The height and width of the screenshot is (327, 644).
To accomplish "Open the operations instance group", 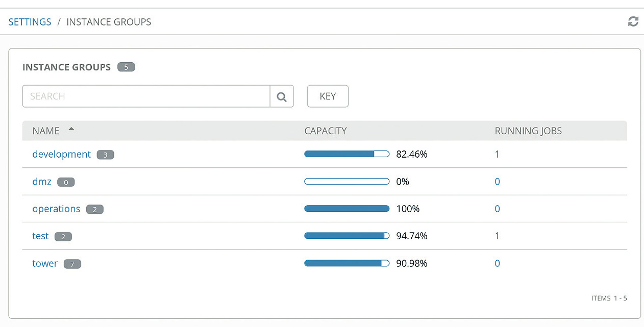I will click(56, 209).
